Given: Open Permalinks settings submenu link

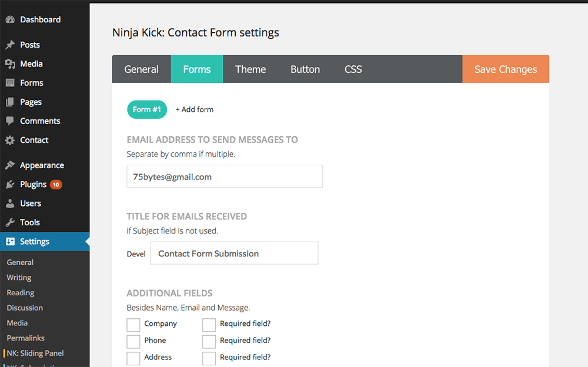Looking at the screenshot, I should (x=25, y=338).
